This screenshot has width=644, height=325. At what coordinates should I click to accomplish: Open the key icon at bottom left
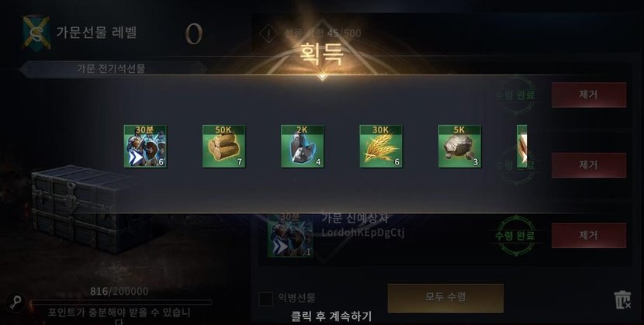pos(16,302)
